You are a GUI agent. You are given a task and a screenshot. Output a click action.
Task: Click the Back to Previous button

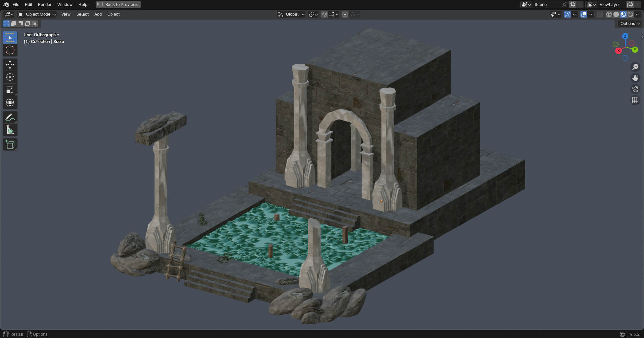[x=118, y=5]
